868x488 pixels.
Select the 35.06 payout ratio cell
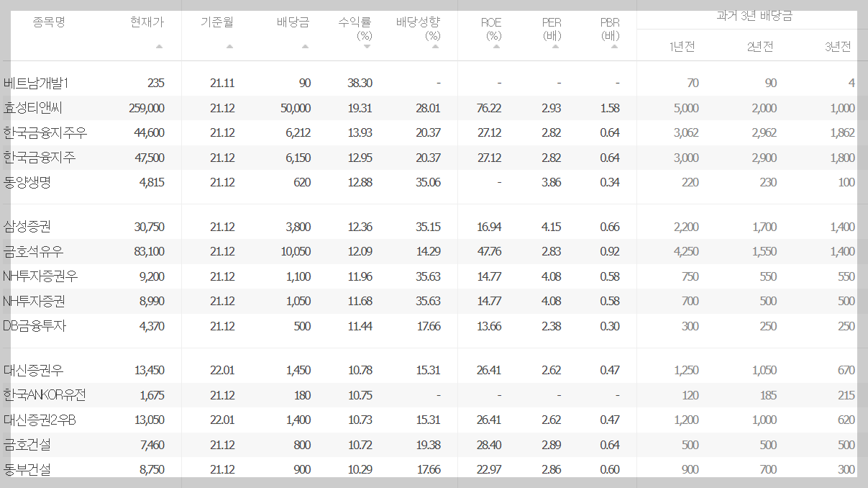tap(428, 183)
